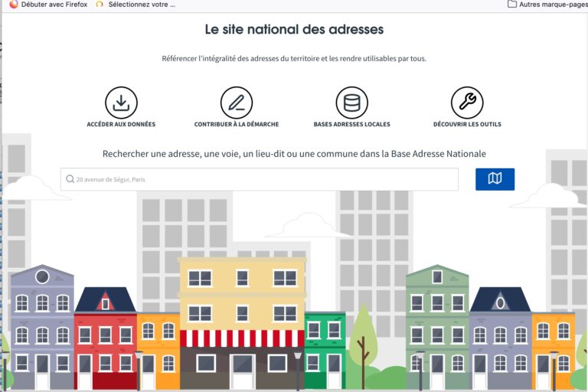Click the magnifier icon in the search field
The width and height of the screenshot is (588, 392).
coord(70,179)
